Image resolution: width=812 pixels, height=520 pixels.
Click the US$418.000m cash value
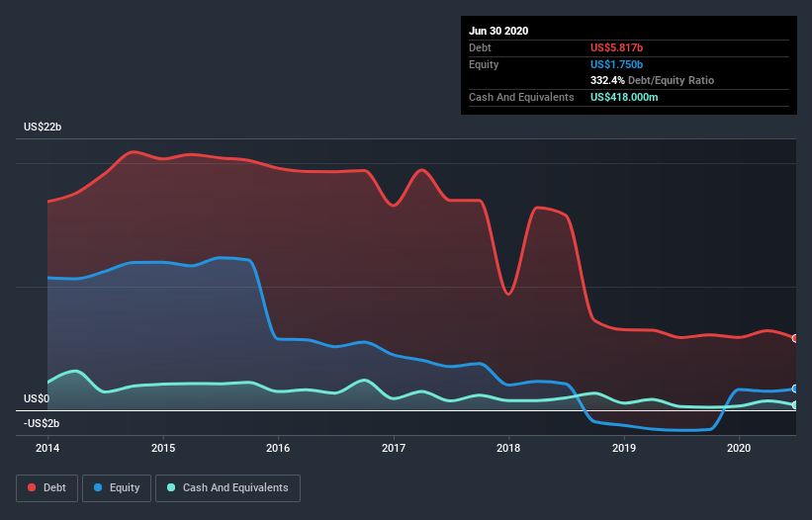point(624,97)
